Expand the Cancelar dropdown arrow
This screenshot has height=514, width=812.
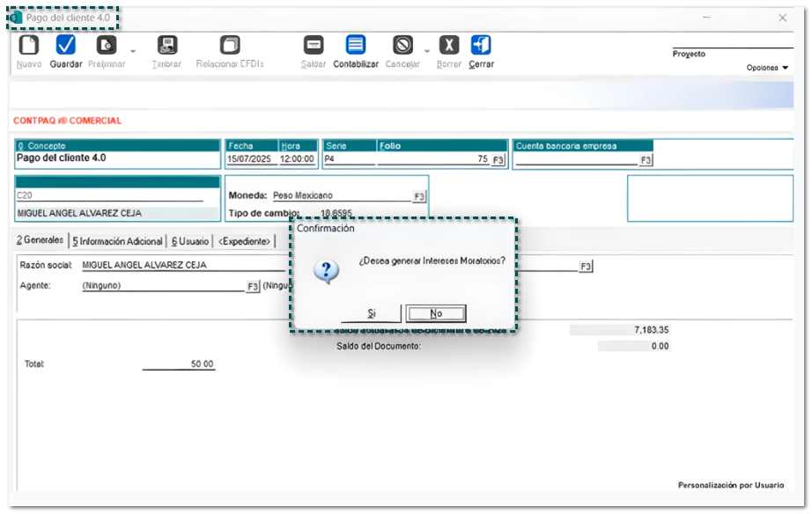coord(427,52)
